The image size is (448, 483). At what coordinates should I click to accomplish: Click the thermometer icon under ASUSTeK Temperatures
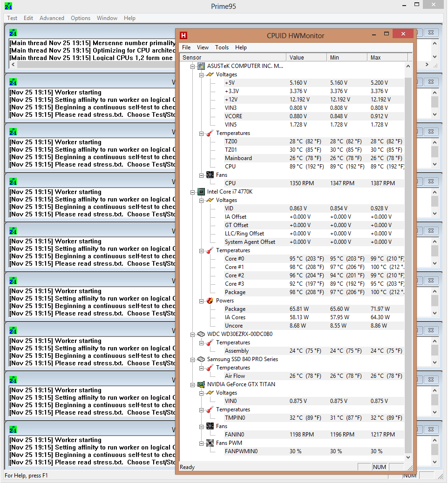click(x=210, y=133)
